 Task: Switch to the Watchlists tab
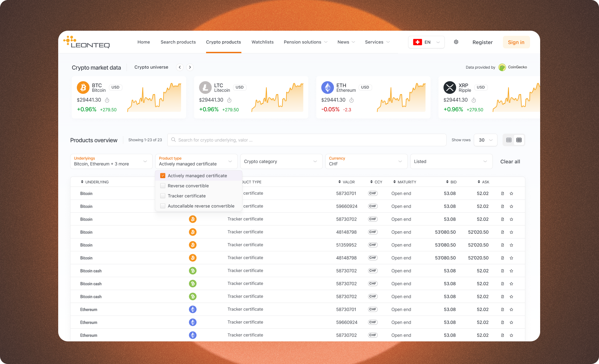pyautogui.click(x=262, y=42)
